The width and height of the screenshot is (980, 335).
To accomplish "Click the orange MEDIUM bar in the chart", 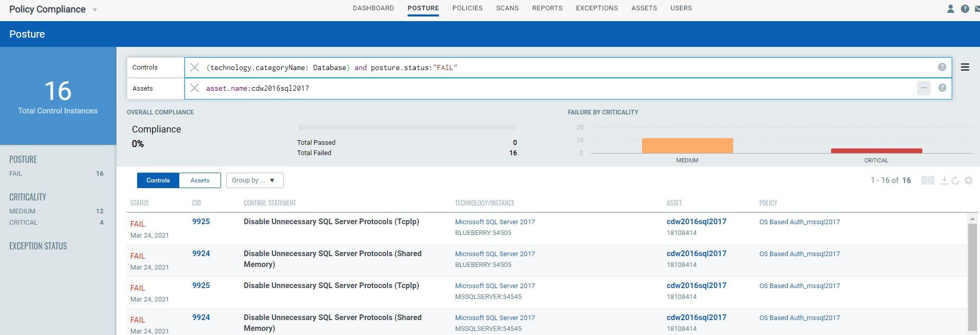I will 687,145.
